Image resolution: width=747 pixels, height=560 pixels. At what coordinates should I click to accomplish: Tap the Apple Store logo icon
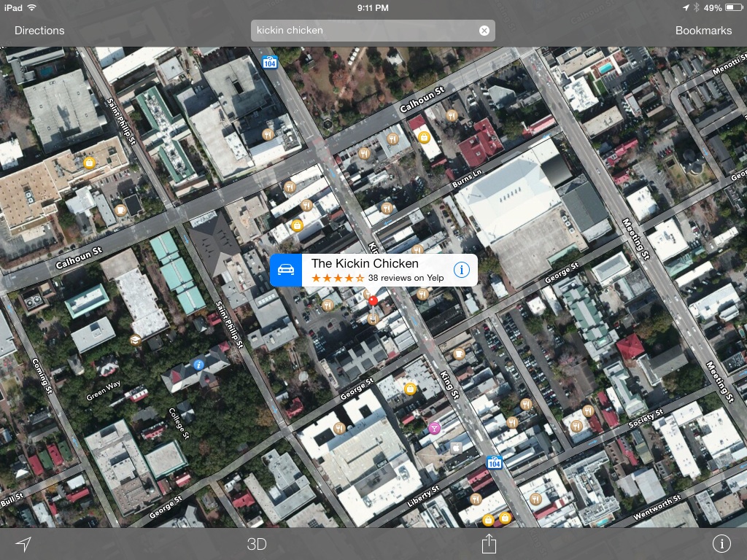[x=456, y=448]
